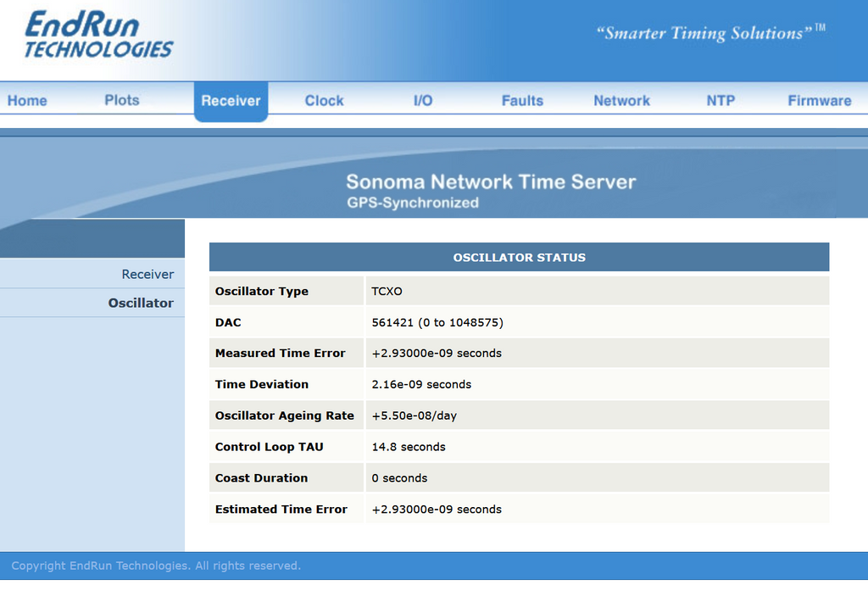Viewport: 868px width, 591px height.
Task: Click the Sonoma Network Time Server title
Action: coord(491,181)
